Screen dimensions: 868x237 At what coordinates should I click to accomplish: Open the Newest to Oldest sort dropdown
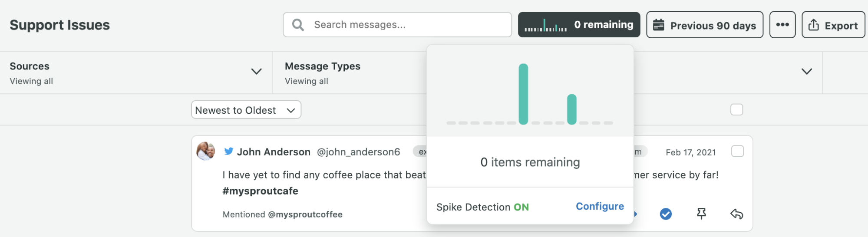[246, 110]
